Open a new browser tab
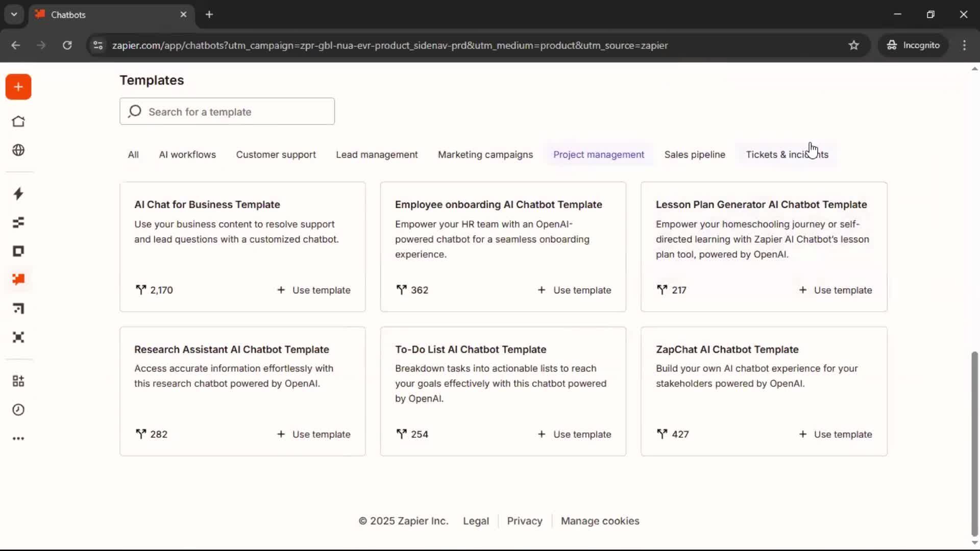 coord(209,14)
